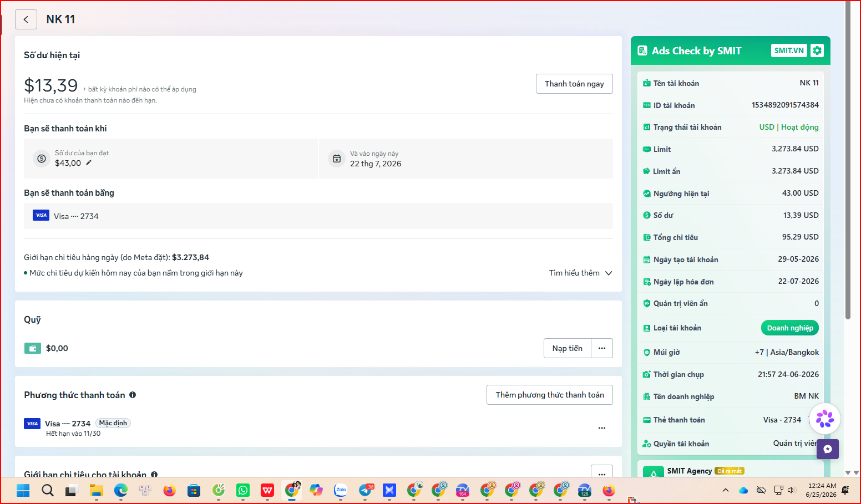861x504 pixels.
Task: Open Zalo from the taskbar
Action: pyautogui.click(x=341, y=490)
